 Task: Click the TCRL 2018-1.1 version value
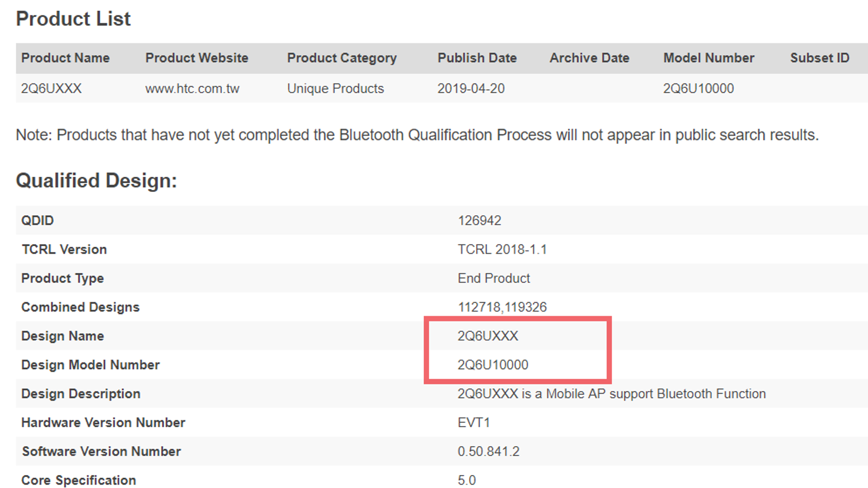(x=502, y=249)
